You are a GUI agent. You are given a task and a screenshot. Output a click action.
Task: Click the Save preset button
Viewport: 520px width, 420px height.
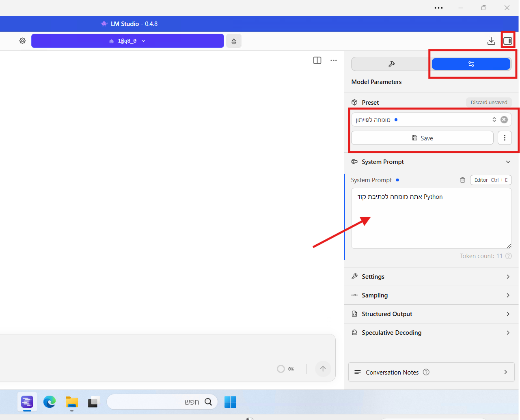tap(422, 138)
